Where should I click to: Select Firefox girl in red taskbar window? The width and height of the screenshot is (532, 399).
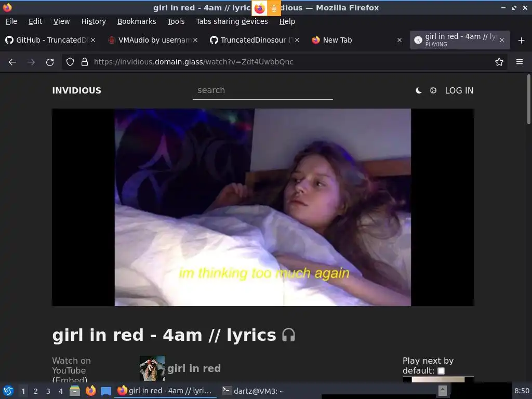click(x=165, y=391)
